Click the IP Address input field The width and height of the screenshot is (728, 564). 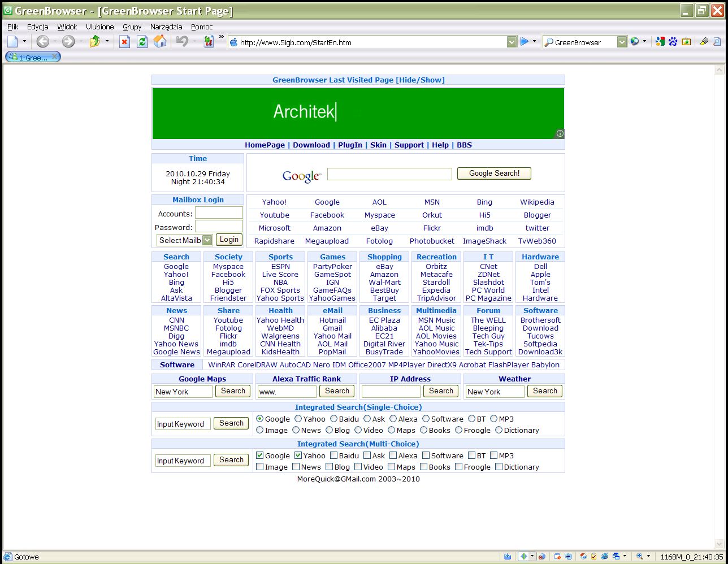point(391,391)
